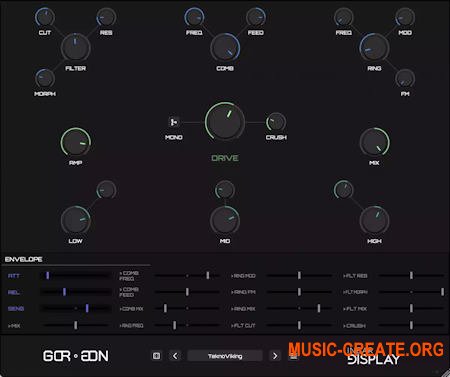This screenshot has height=377, width=450.
Task: Set the envelope SENS slider
Action: click(x=76, y=308)
